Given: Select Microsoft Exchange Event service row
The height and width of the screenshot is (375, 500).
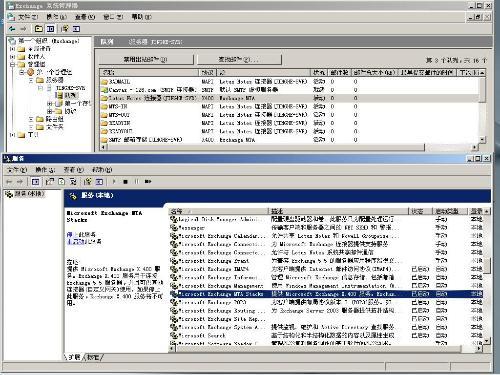Looking at the screenshot, I should click(x=326, y=261).
